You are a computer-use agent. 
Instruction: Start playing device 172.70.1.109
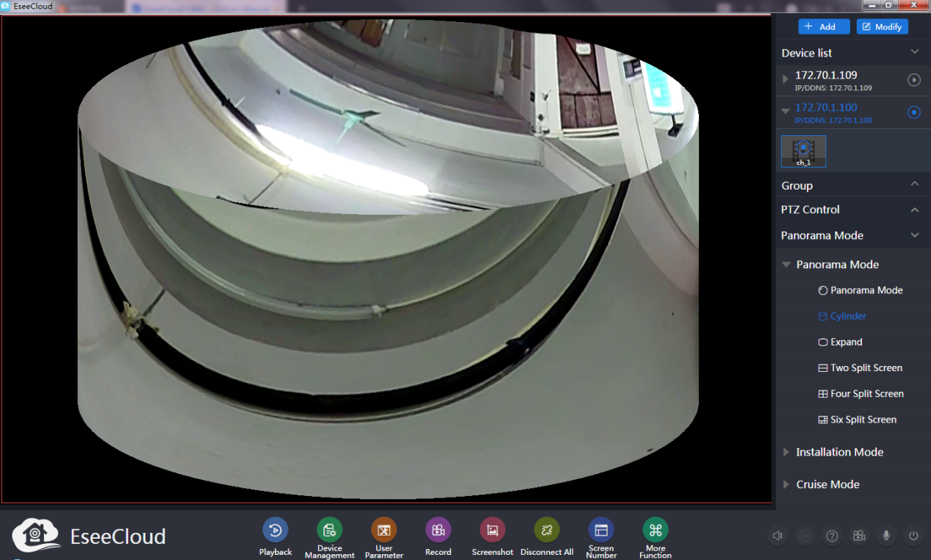click(x=913, y=80)
